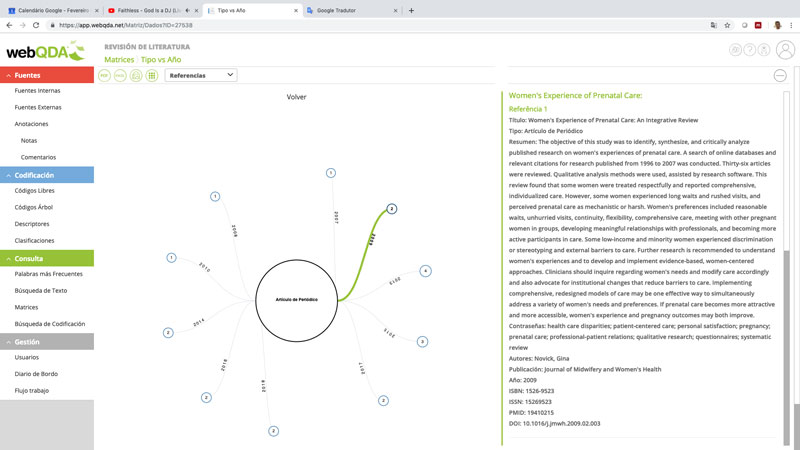Select the 2010 year node

[x=171, y=258]
